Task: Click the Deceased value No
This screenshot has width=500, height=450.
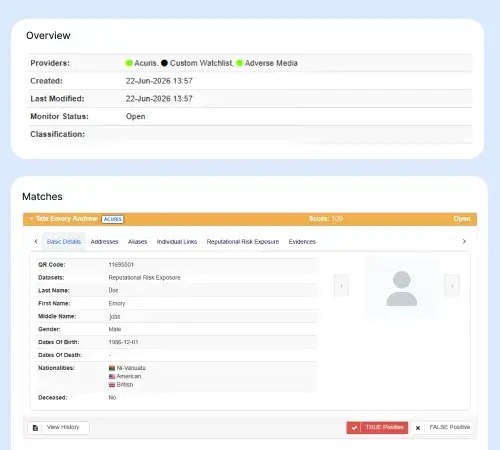Action: click(x=112, y=398)
